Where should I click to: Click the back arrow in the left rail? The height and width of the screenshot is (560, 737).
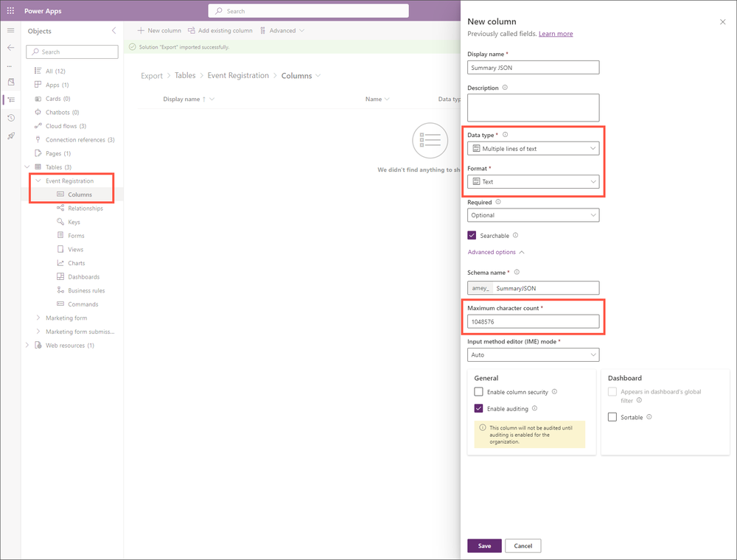10,47
